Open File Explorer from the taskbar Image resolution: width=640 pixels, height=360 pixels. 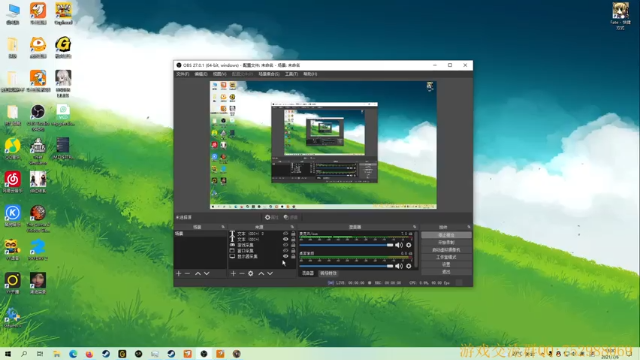tap(57, 353)
